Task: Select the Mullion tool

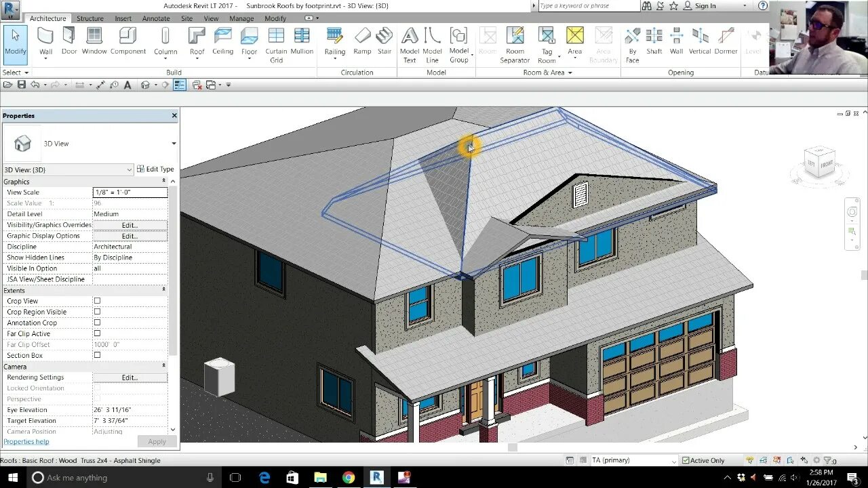Action: (x=302, y=41)
